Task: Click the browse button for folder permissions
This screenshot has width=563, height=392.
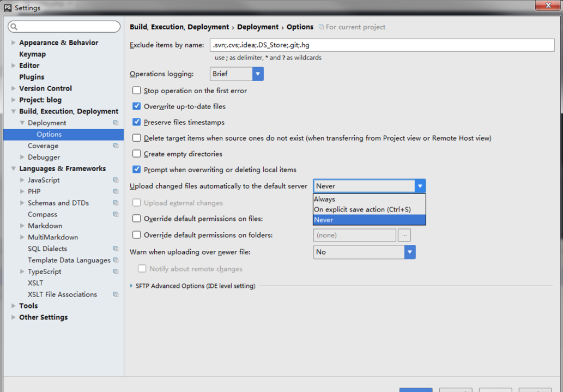Action: (x=404, y=236)
